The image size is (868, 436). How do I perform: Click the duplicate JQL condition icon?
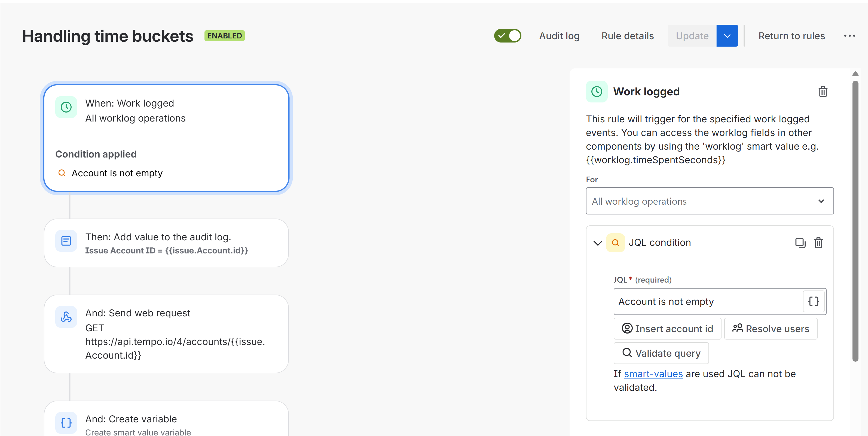pyautogui.click(x=800, y=243)
